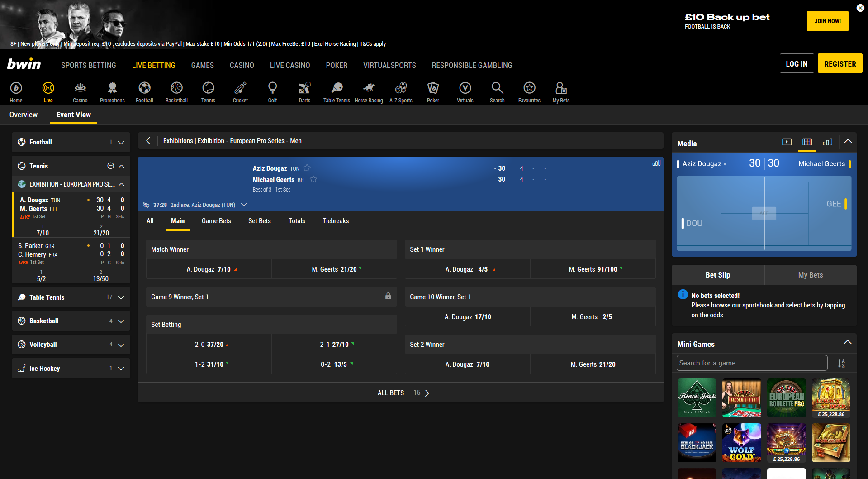The height and width of the screenshot is (479, 868).
Task: Switch to the Game Bets tab
Action: 216,221
